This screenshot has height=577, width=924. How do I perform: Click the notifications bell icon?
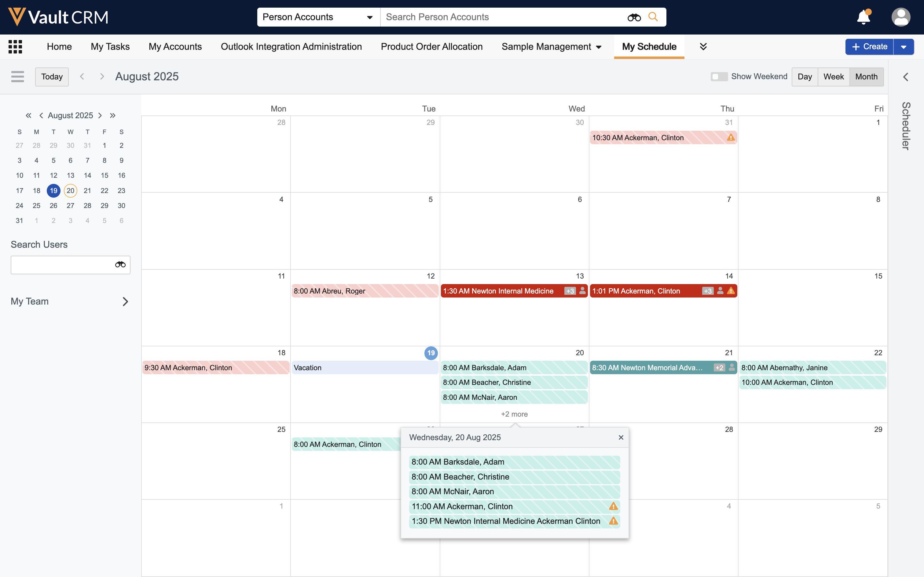coord(863,17)
